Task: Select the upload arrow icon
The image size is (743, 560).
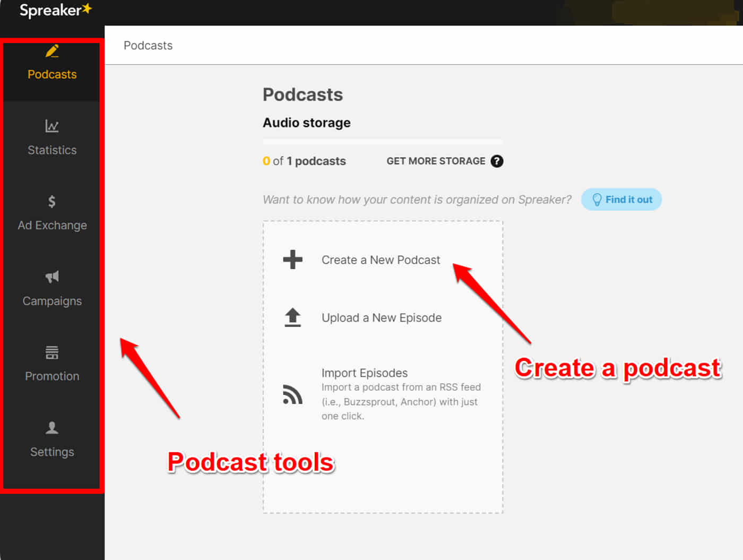Action: pos(292,317)
